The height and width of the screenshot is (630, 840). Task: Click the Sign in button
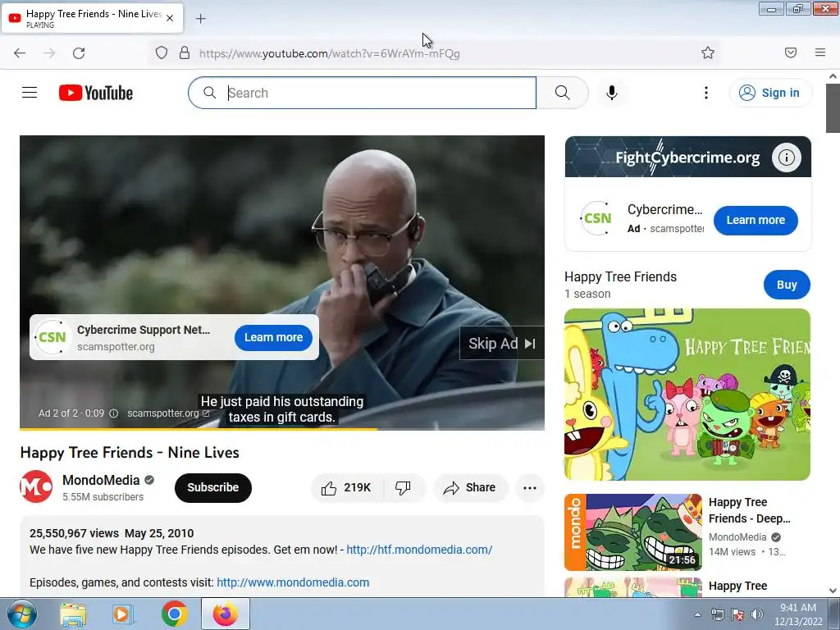(x=770, y=93)
